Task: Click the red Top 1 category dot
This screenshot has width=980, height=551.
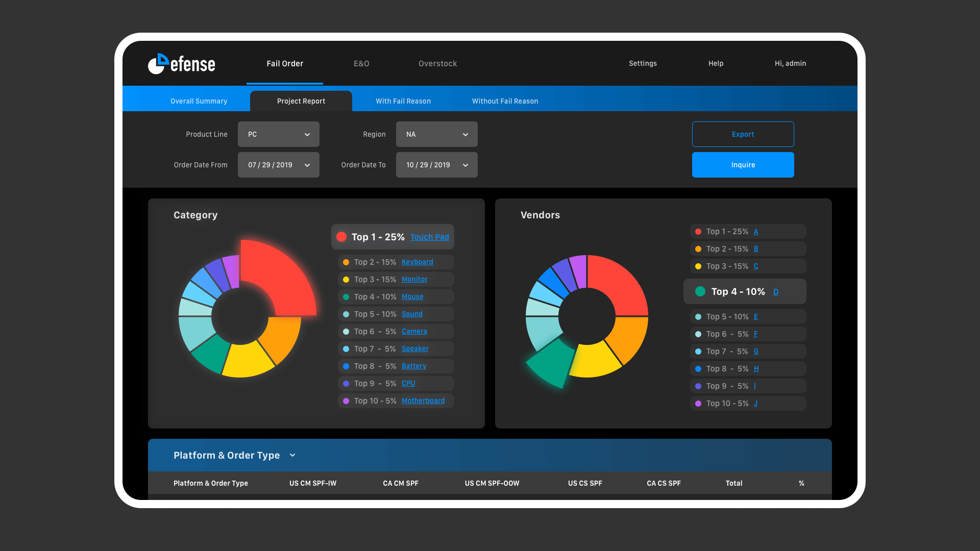Action: pos(341,237)
